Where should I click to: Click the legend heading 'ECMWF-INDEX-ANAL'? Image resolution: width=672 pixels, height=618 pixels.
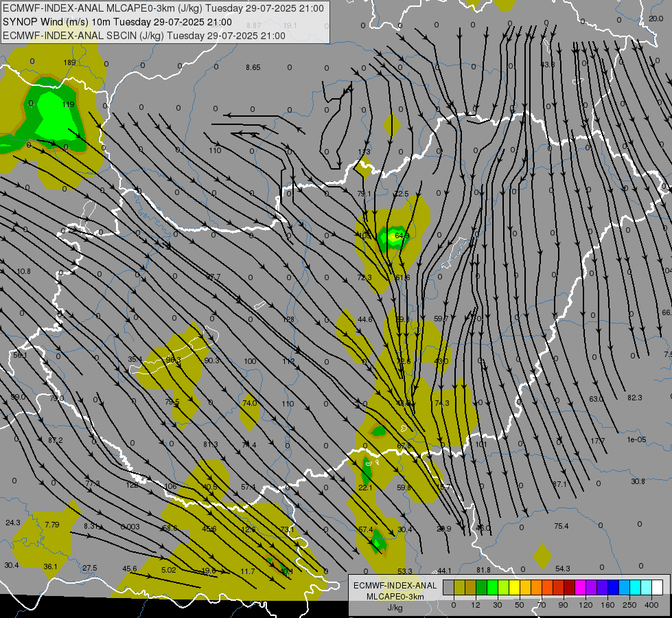[x=395, y=586]
